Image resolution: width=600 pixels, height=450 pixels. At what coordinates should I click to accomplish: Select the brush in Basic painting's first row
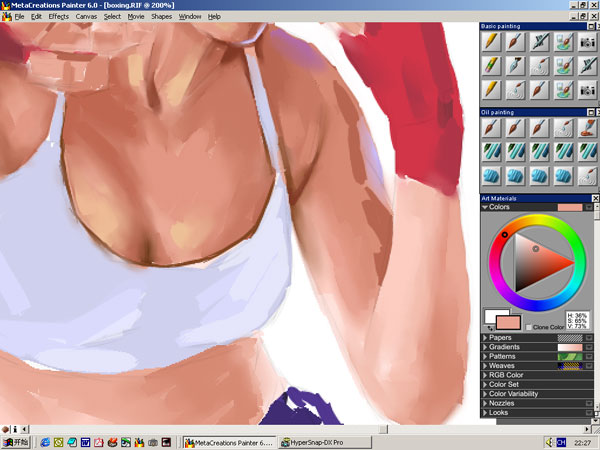pyautogui.click(x=515, y=42)
